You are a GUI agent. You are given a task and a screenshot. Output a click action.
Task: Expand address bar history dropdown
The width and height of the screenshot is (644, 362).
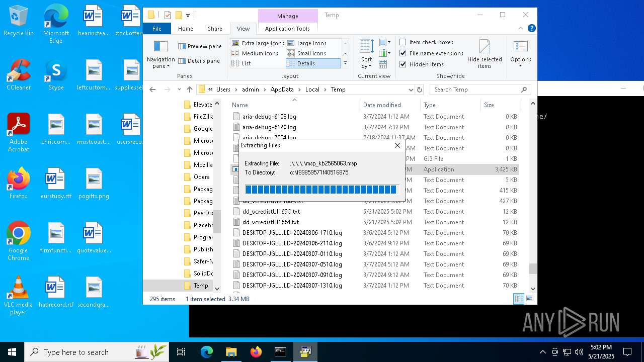click(411, 89)
